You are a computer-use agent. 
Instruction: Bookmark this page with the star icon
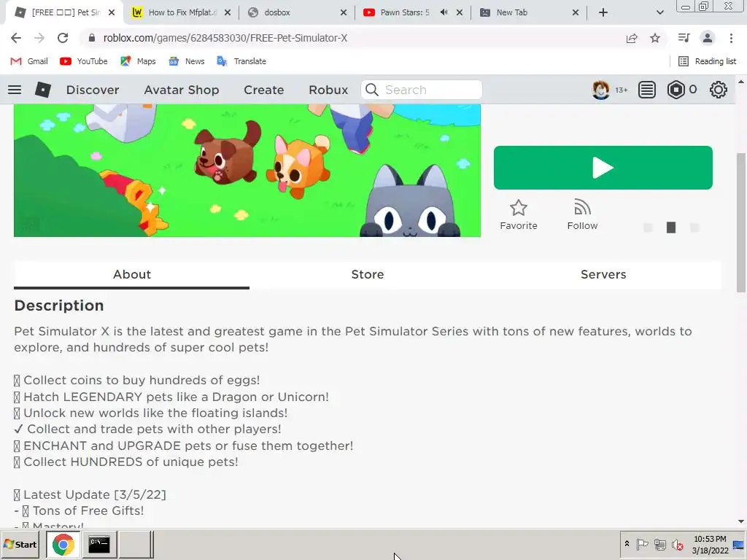pyautogui.click(x=655, y=38)
